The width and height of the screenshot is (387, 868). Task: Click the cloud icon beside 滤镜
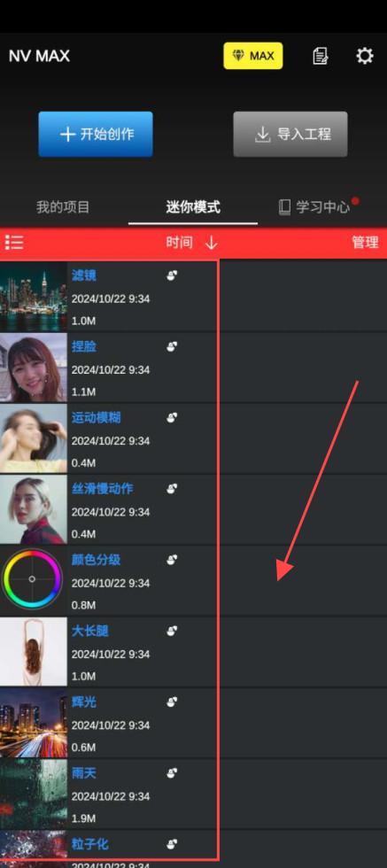tap(172, 275)
